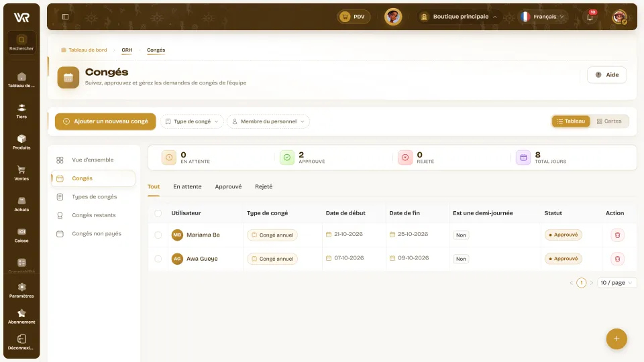Select the Tout tab
This screenshot has height=362, width=644.
coord(154,187)
